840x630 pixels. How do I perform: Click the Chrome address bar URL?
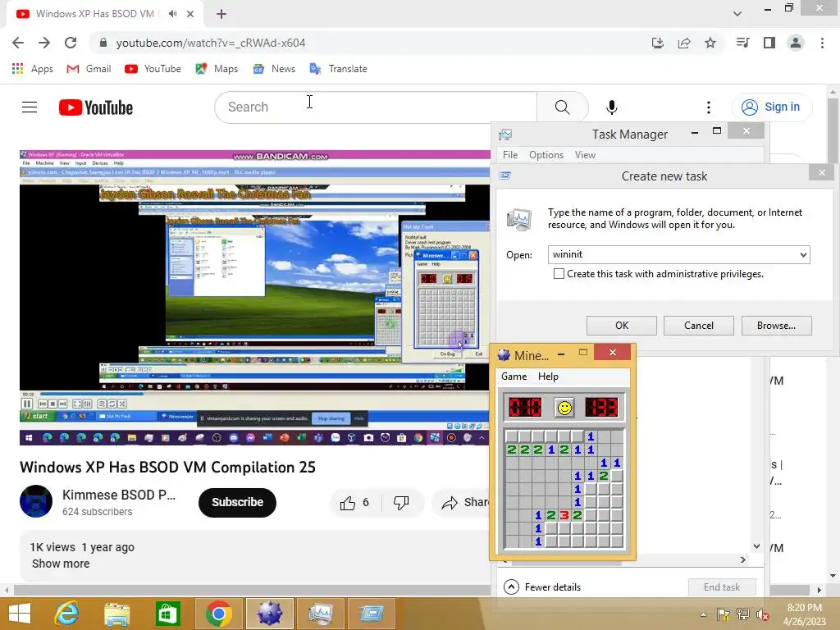pos(211,43)
